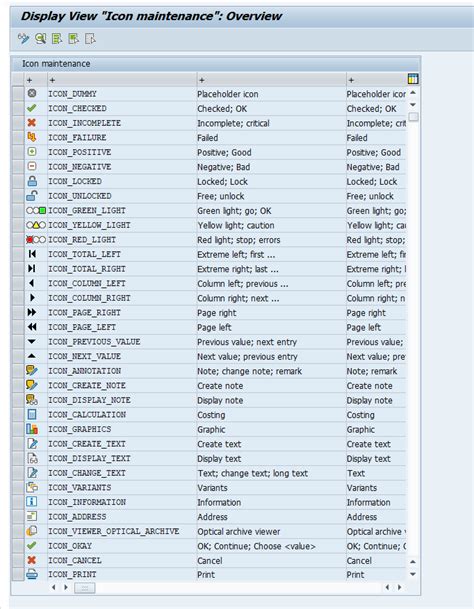Select the row marker for ICON_CHECKED
Viewport: 474px width, 609px height.
tap(18, 108)
